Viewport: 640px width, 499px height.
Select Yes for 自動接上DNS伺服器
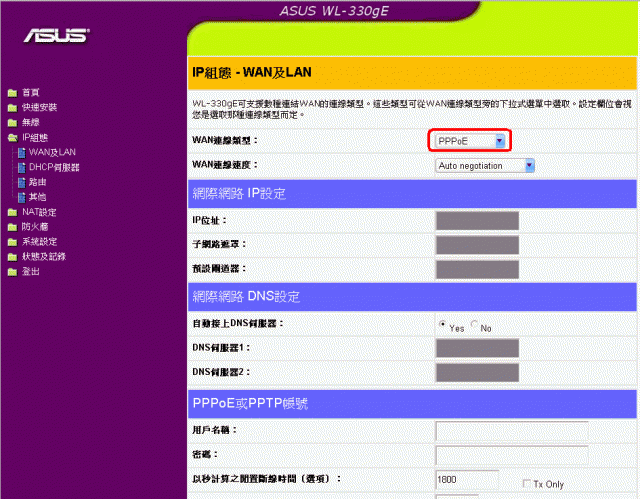coord(442,324)
